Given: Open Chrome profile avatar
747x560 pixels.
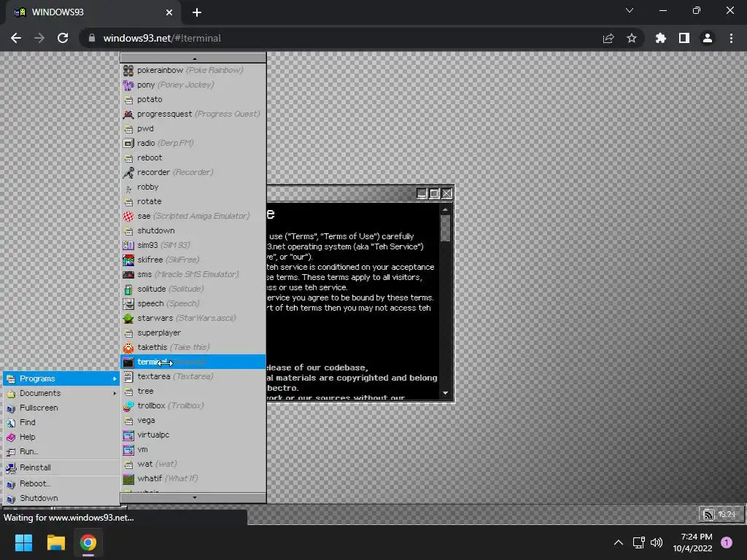Looking at the screenshot, I should click(708, 38).
